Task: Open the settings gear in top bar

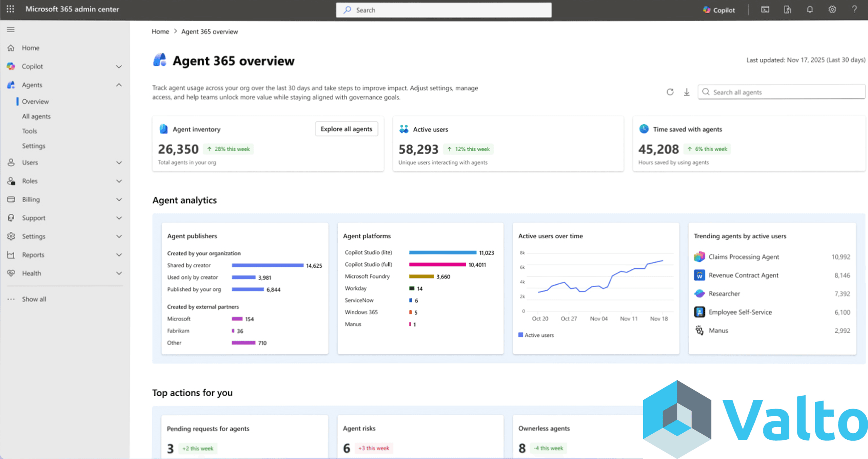Action: (x=832, y=9)
